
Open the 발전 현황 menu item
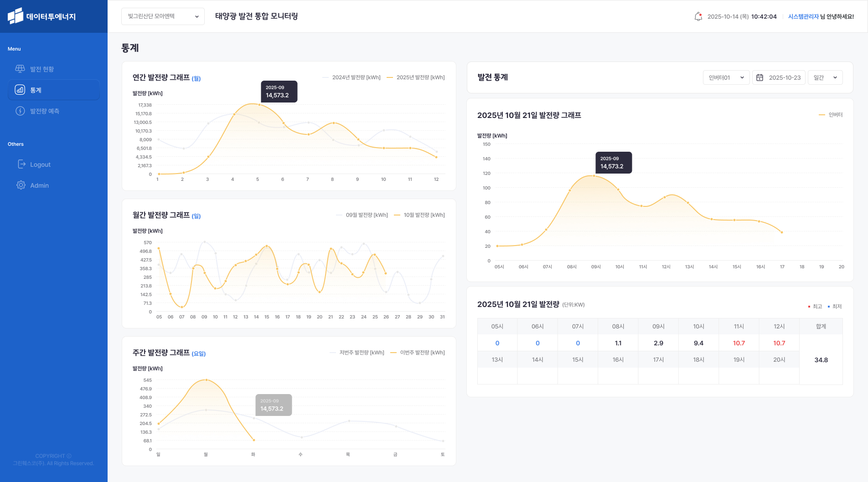pos(42,69)
